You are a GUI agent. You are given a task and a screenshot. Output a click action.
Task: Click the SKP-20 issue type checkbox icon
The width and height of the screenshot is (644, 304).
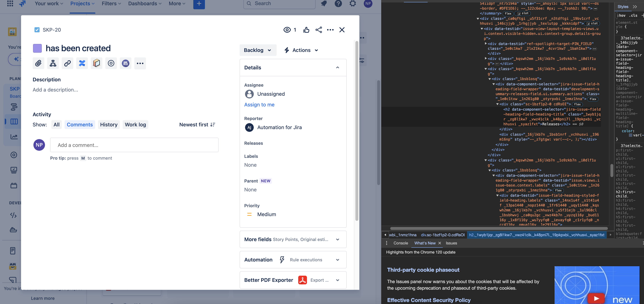(x=37, y=30)
